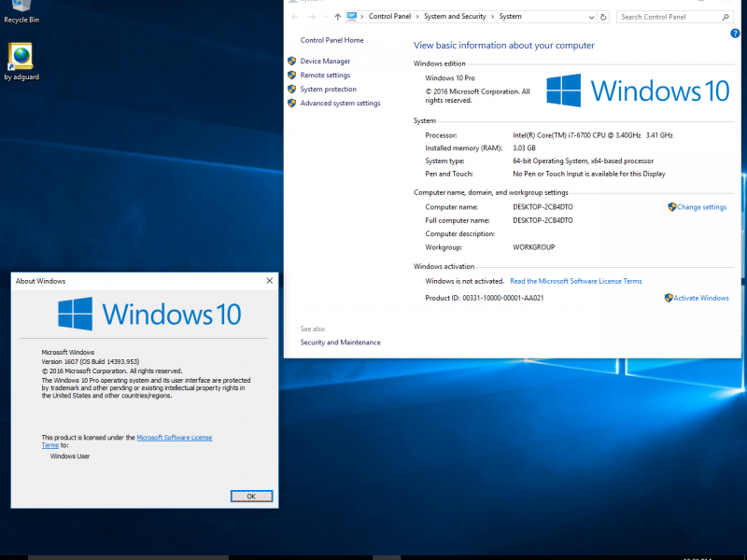Go up one level with Up arrow

(x=338, y=17)
